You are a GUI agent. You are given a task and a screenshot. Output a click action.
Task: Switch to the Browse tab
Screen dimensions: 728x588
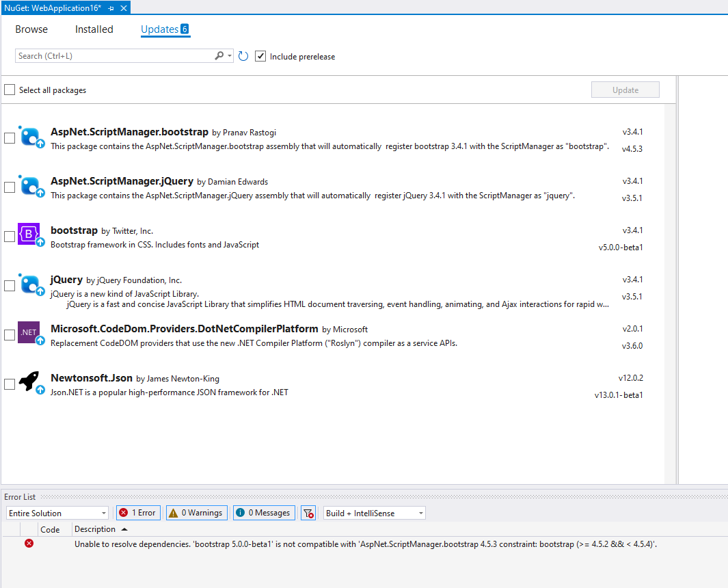pos(31,29)
